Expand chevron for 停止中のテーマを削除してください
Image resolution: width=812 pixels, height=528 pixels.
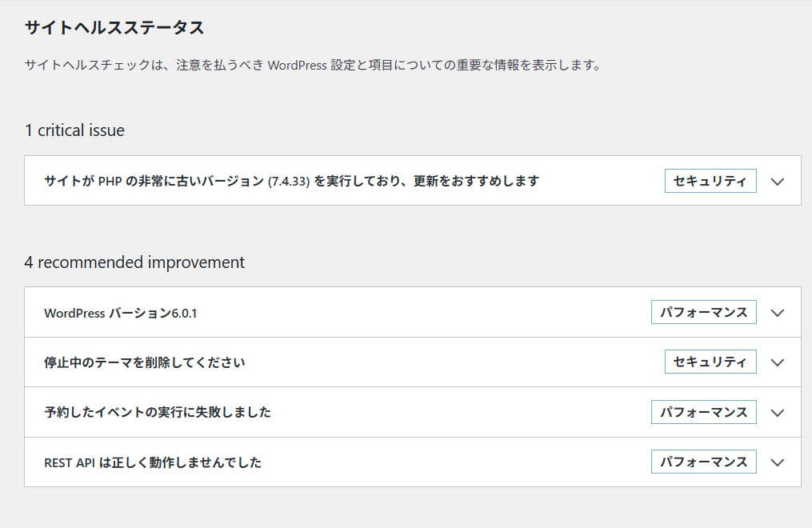coord(777,362)
